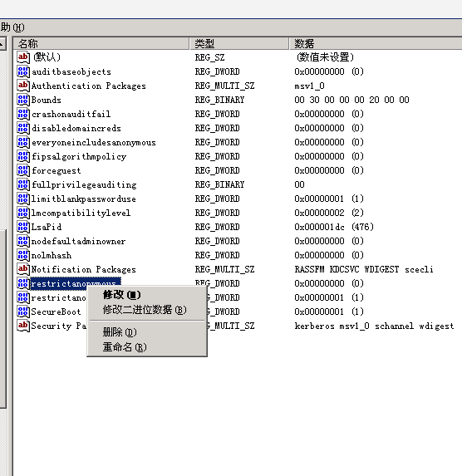Select the forceguest value name
462x476 pixels.
tap(57, 170)
